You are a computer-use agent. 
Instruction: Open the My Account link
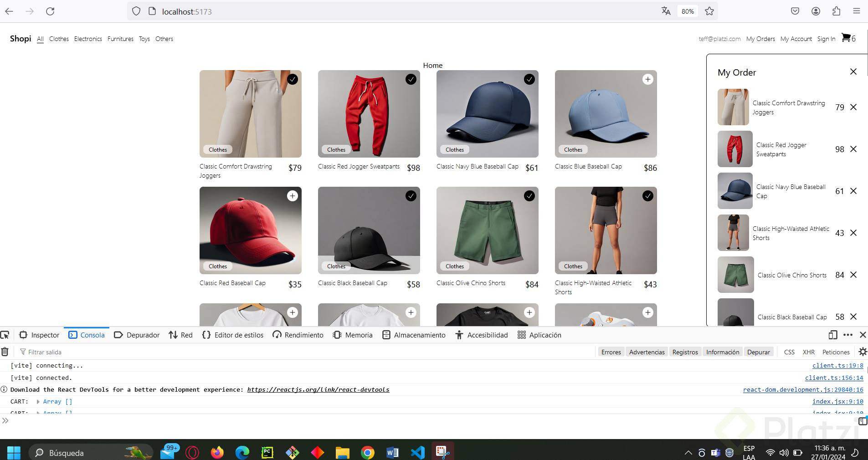tap(796, 39)
